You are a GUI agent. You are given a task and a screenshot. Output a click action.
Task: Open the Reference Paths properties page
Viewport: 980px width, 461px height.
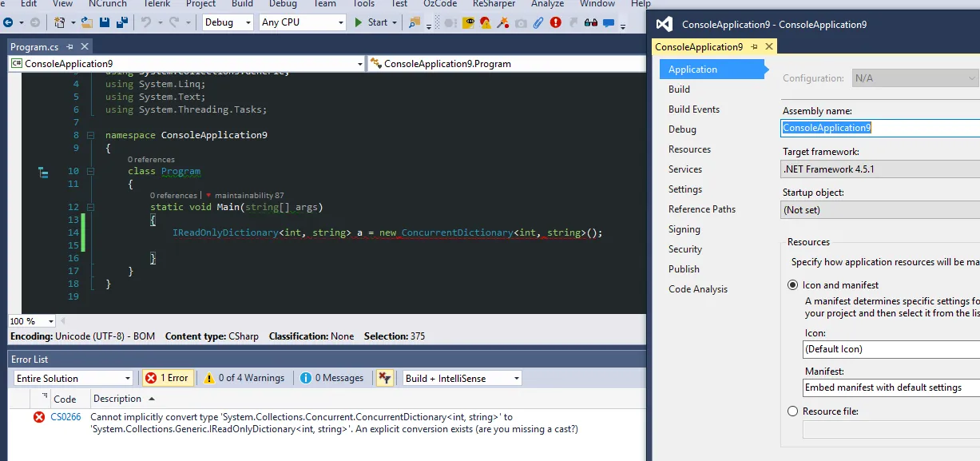702,209
